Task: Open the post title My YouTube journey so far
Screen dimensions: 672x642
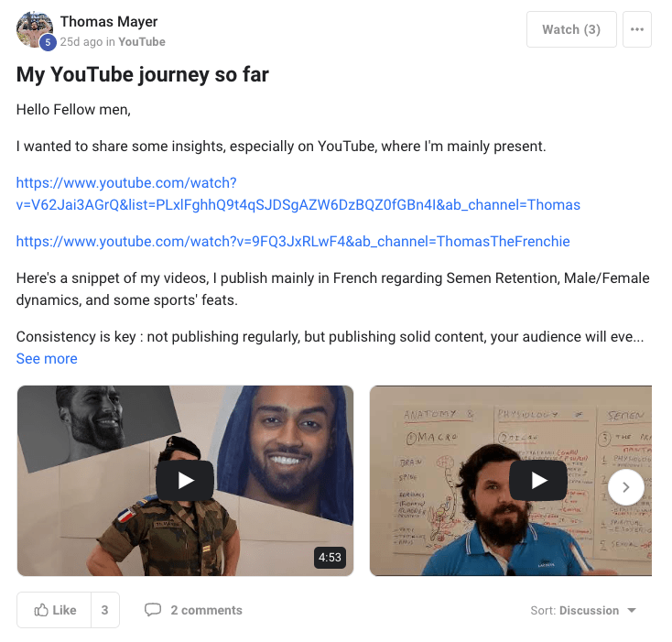Action: (x=142, y=74)
